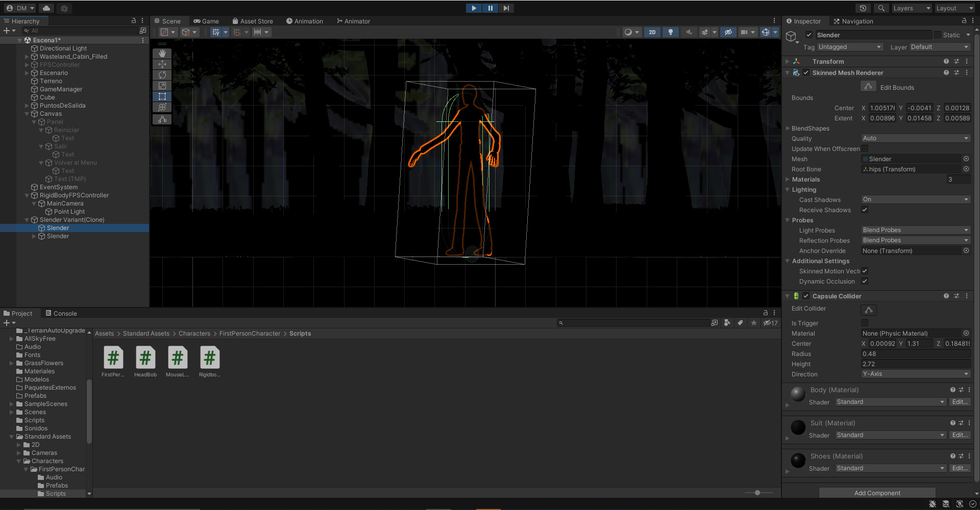Expand the Transform component
The height and width of the screenshot is (510, 980).
[x=788, y=61]
